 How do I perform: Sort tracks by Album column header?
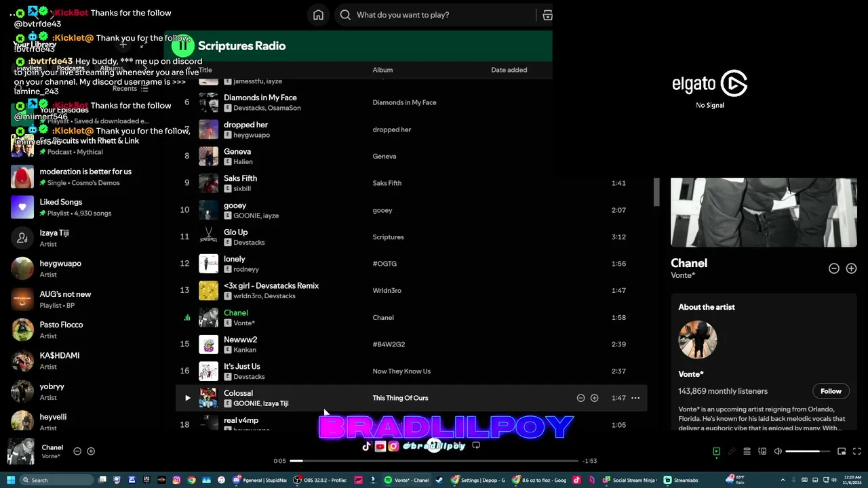point(382,70)
